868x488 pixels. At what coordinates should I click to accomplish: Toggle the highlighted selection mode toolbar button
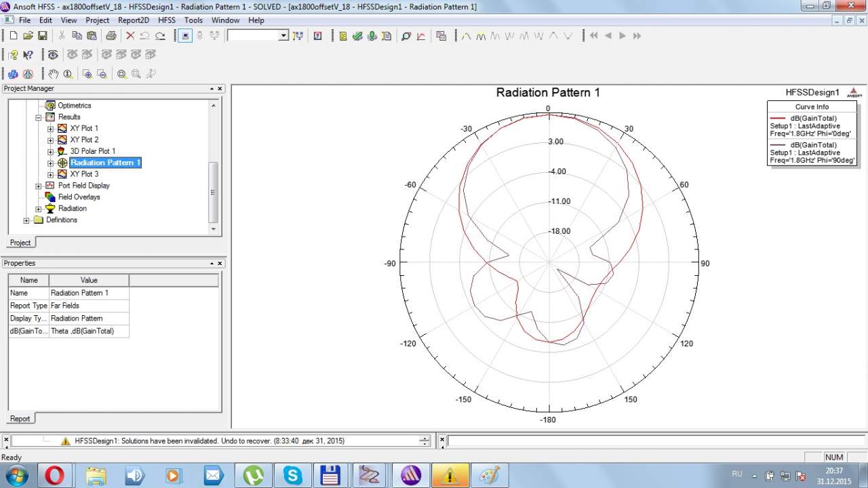pos(185,36)
